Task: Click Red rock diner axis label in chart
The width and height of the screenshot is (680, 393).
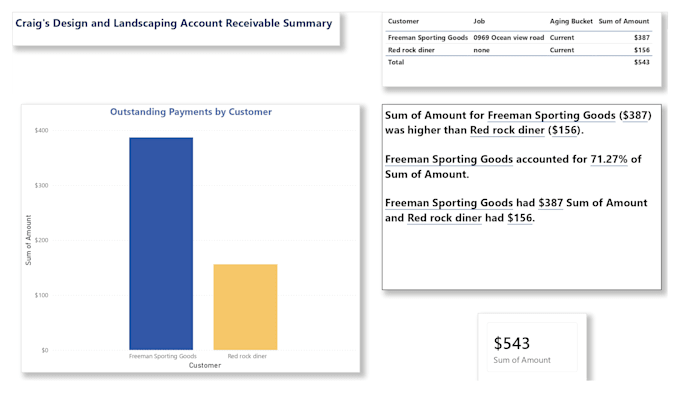Action: (x=247, y=356)
